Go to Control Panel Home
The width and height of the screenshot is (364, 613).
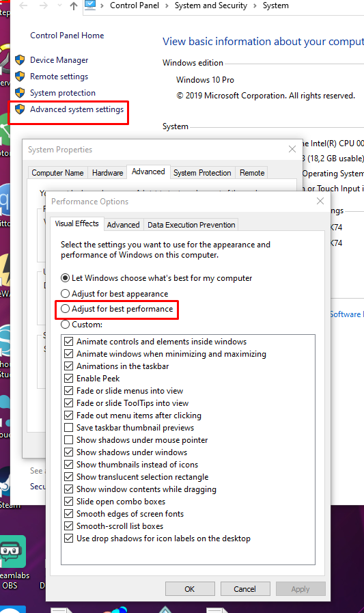tap(67, 36)
